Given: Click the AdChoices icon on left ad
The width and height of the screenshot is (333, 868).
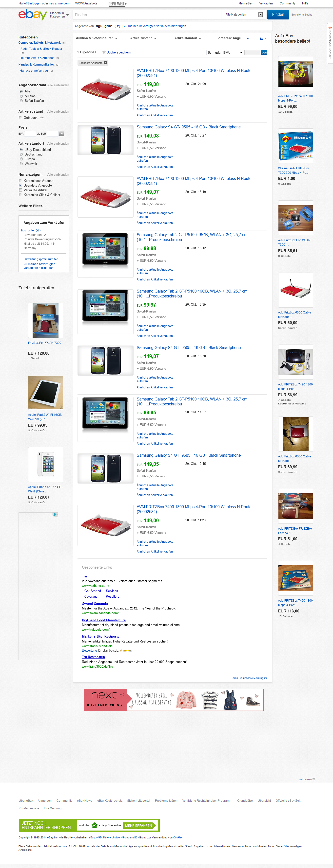Looking at the screenshot, I should coord(56,514).
